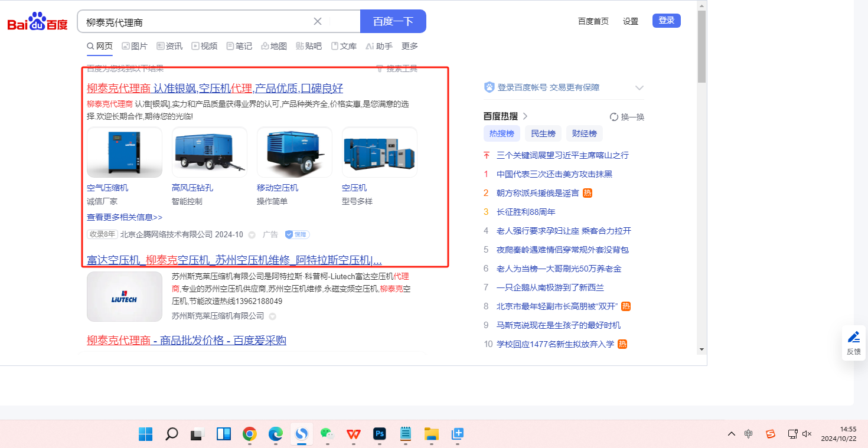Click the shield icon beside 登录百度帐号

(489, 87)
